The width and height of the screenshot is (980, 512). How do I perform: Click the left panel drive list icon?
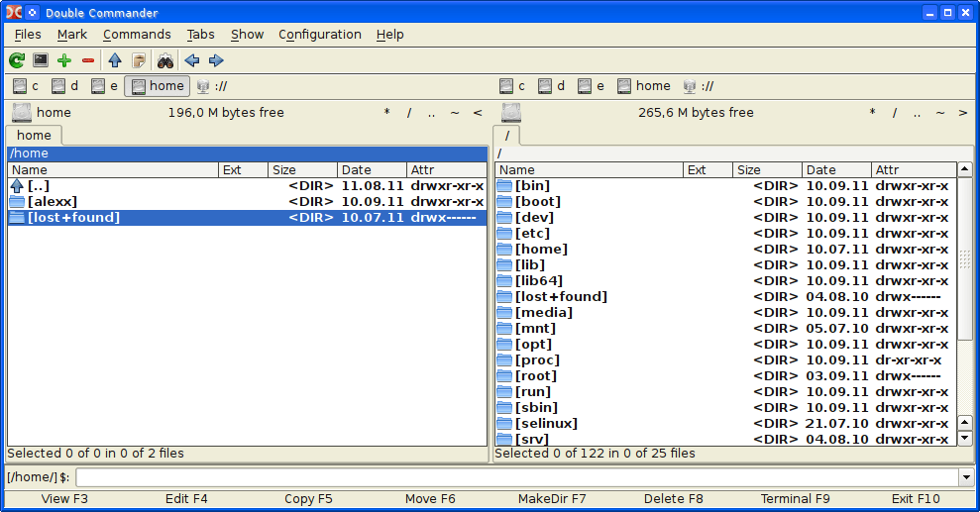22,113
